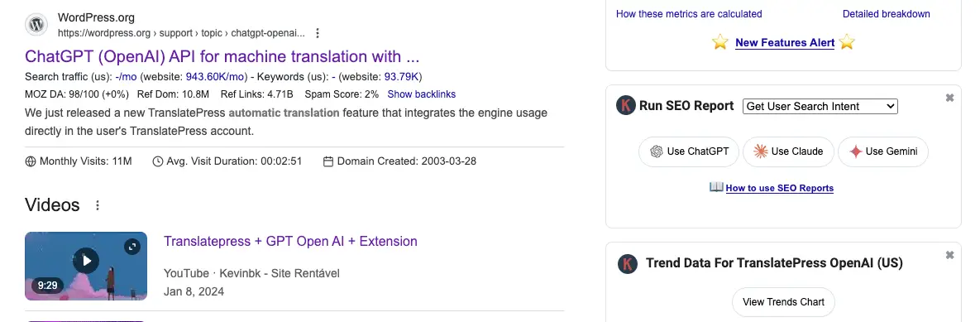Open How to use SEO Reports link
Viewport: 980px width, 322px height.
(x=779, y=188)
